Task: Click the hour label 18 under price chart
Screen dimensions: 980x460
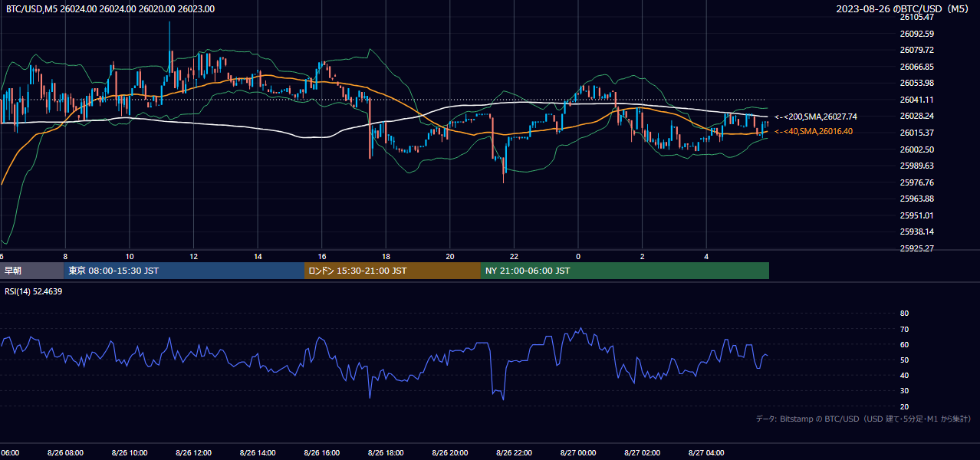Action: pos(386,257)
